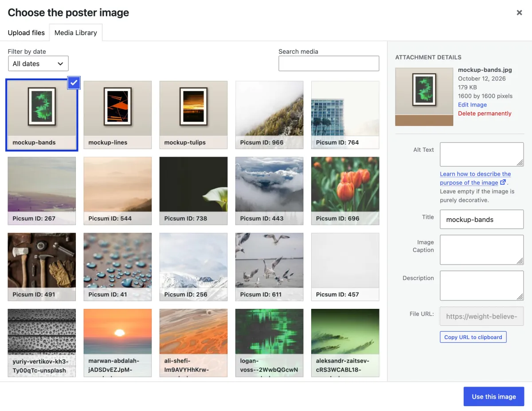Select the mockup-tulips image
The width and height of the screenshot is (532, 411).
point(193,115)
